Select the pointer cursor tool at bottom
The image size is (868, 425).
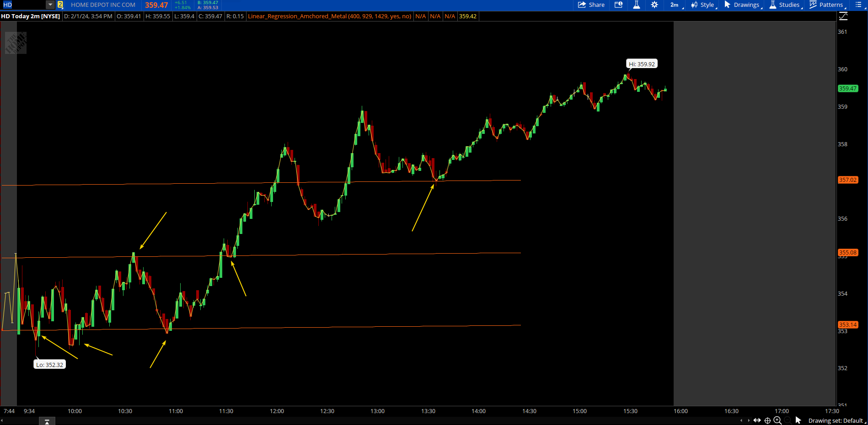tap(798, 420)
